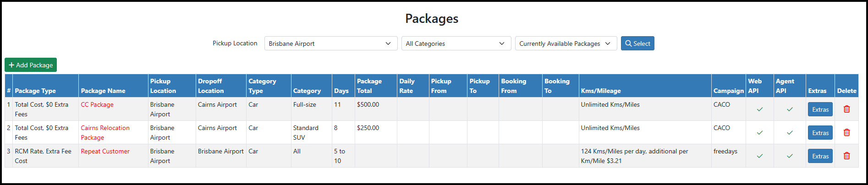Toggle Agent API check for Repeat Customer
This screenshot has width=868, height=185.
790,156
